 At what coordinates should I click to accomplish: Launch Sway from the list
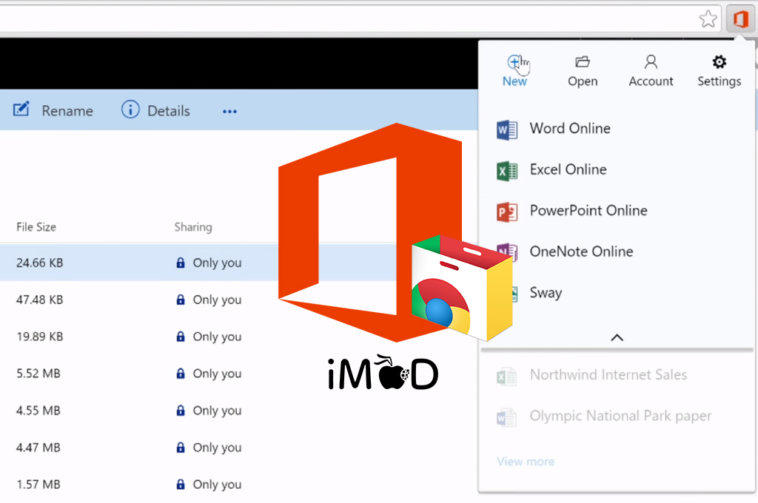pyautogui.click(x=545, y=293)
